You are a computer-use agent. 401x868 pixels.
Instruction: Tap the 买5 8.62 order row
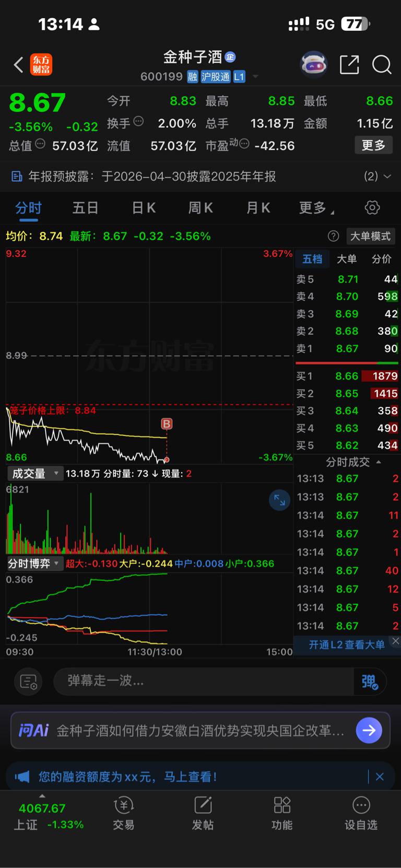(347, 445)
